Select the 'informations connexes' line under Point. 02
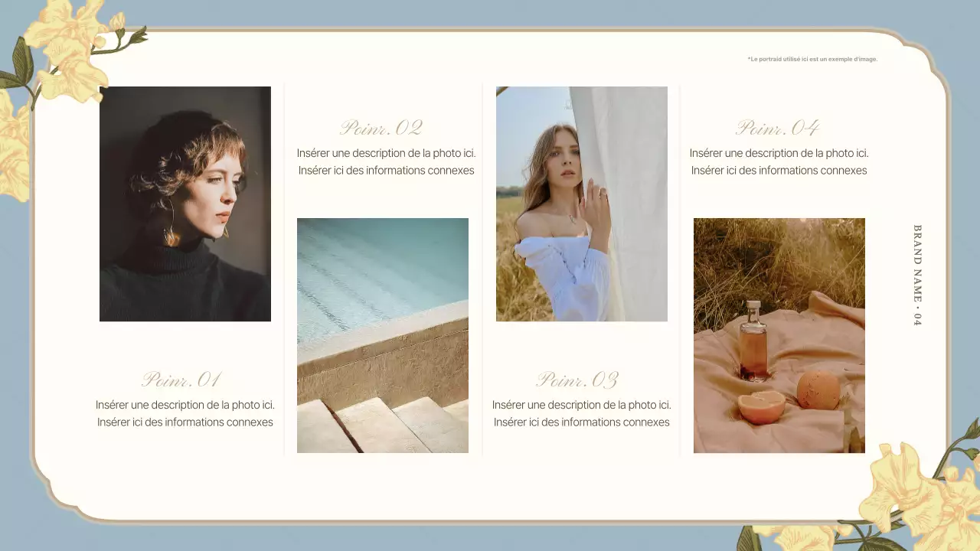The height and width of the screenshot is (551, 980). point(387,171)
